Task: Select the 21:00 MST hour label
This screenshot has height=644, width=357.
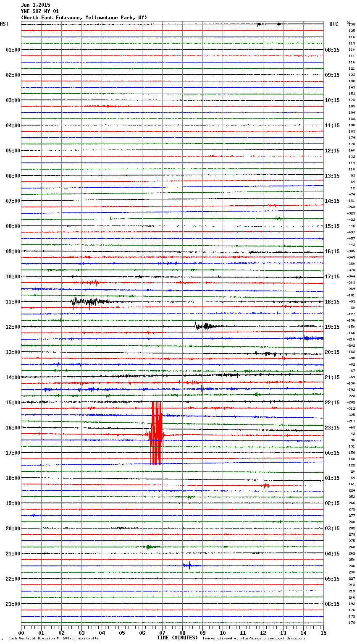Action: (13, 554)
